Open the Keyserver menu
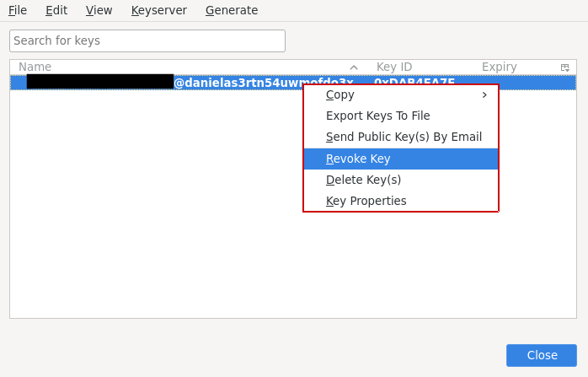The width and height of the screenshot is (588, 377). 158,10
